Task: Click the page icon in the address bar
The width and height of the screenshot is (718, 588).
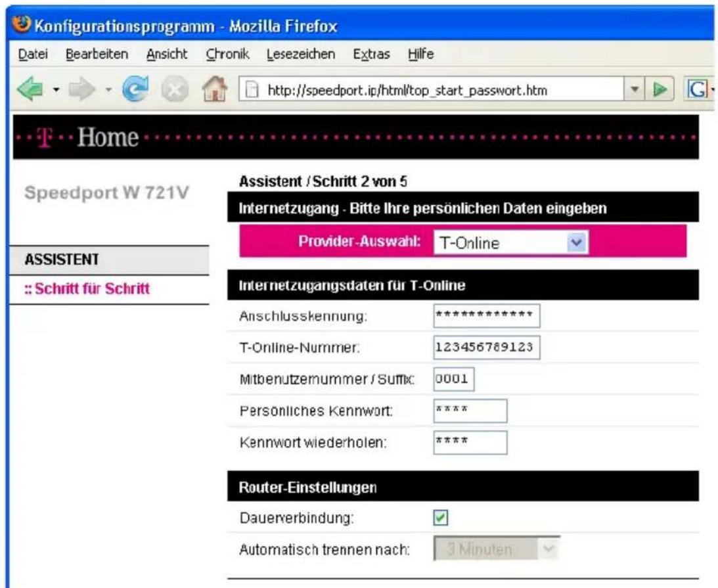Action: pos(252,90)
